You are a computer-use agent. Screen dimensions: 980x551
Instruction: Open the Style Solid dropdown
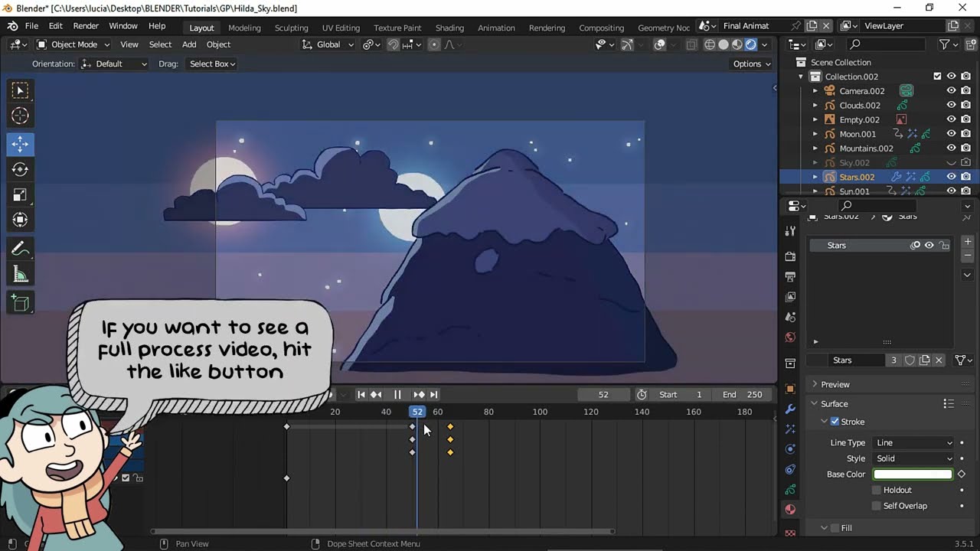914,458
